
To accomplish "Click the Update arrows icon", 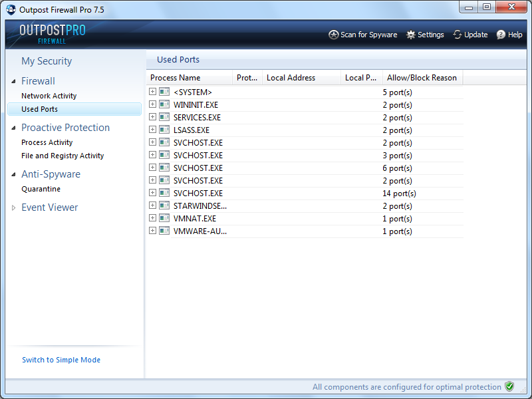I will [x=458, y=35].
